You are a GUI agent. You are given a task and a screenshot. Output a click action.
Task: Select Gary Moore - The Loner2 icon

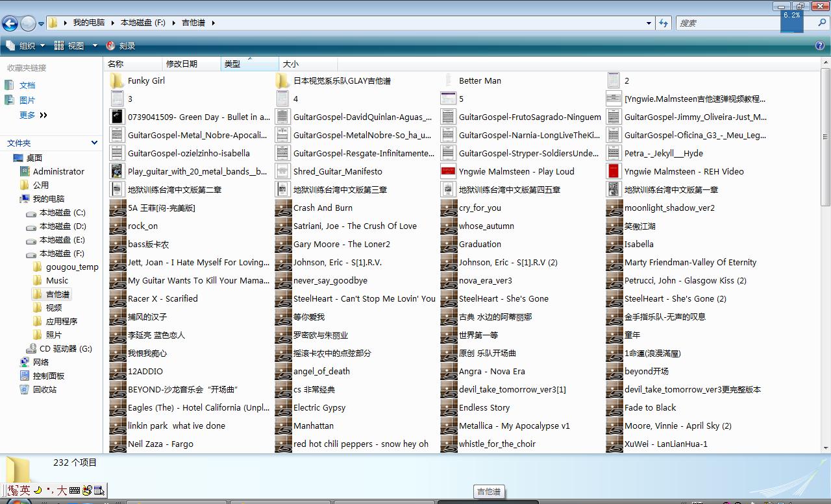[x=282, y=244]
